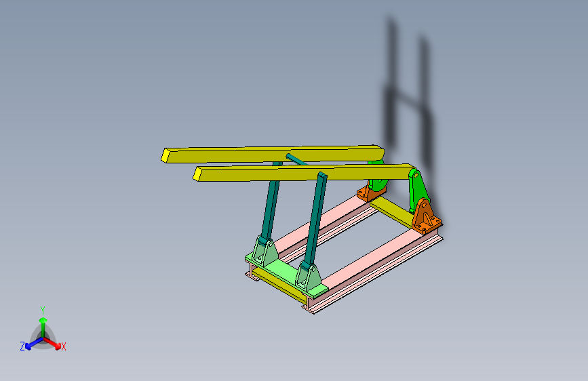
Task: Click the green Y axis on the orientation triad
Action: click(43, 327)
